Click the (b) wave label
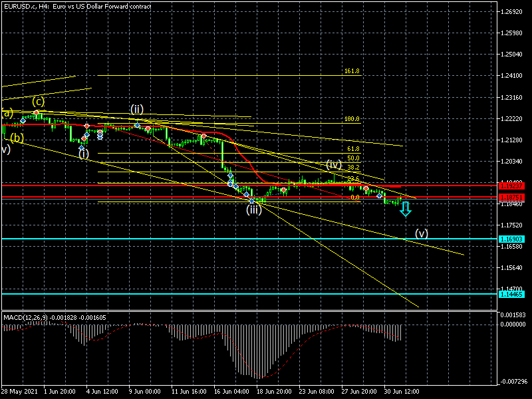Viewport: 532px width, 399px height. point(17,138)
